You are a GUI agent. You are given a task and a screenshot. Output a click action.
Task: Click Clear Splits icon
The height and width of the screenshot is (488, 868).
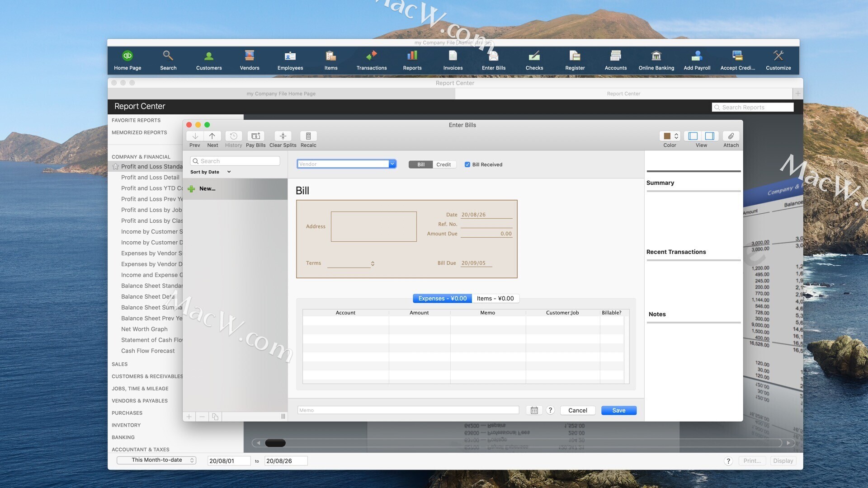click(x=283, y=136)
